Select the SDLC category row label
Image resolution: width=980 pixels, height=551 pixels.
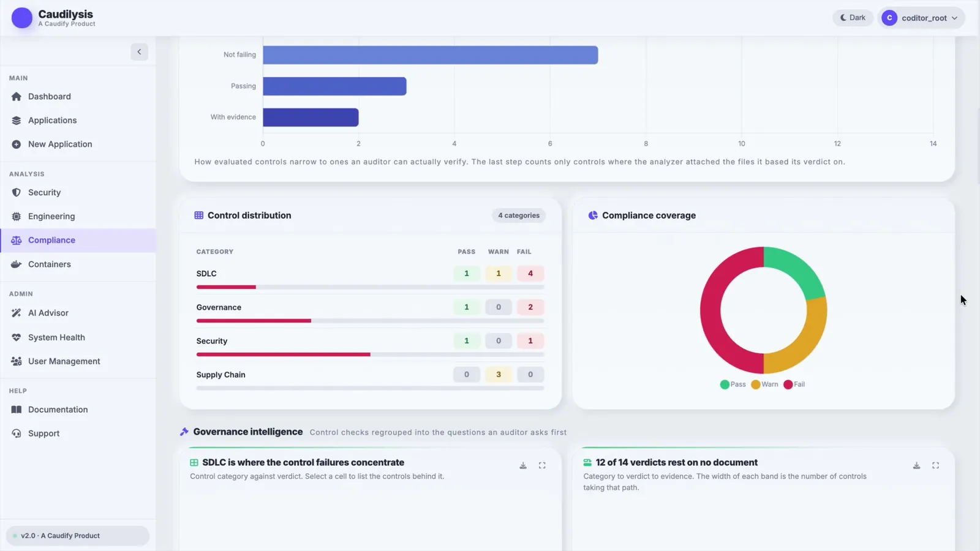click(206, 274)
